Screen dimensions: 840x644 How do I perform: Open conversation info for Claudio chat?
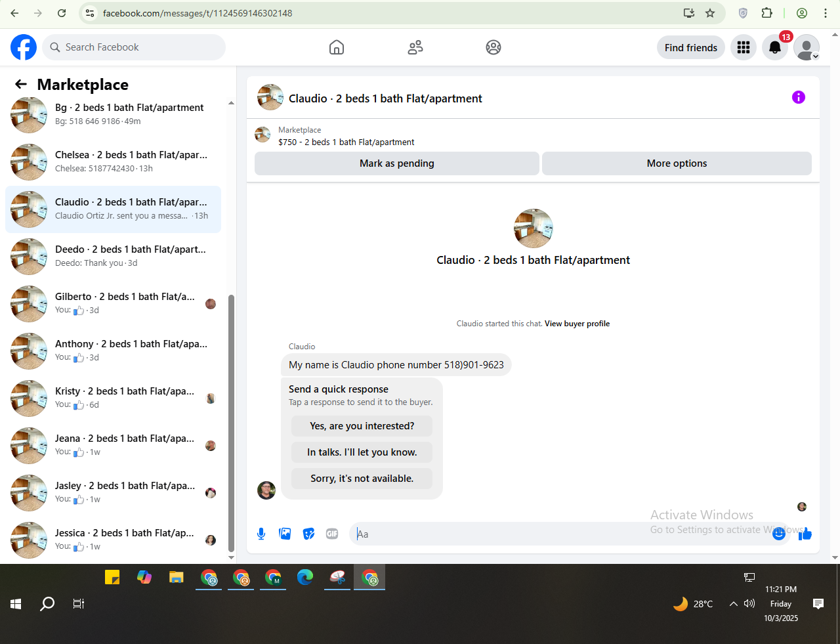tap(799, 97)
